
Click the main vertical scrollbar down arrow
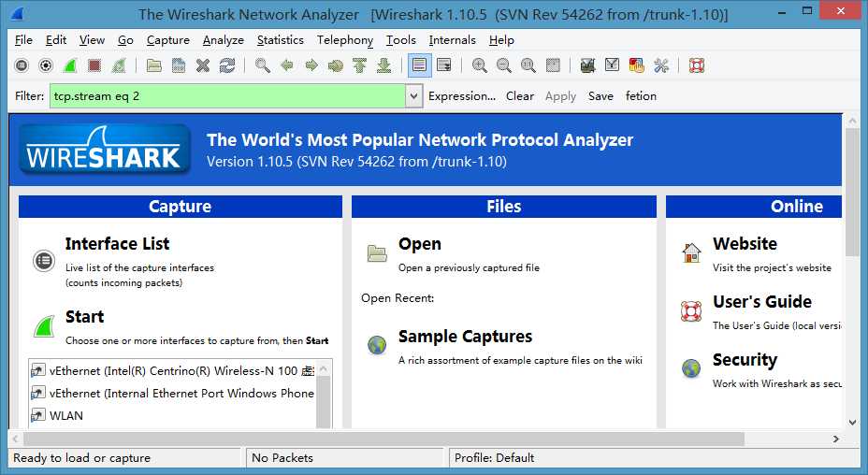pyautogui.click(x=852, y=423)
